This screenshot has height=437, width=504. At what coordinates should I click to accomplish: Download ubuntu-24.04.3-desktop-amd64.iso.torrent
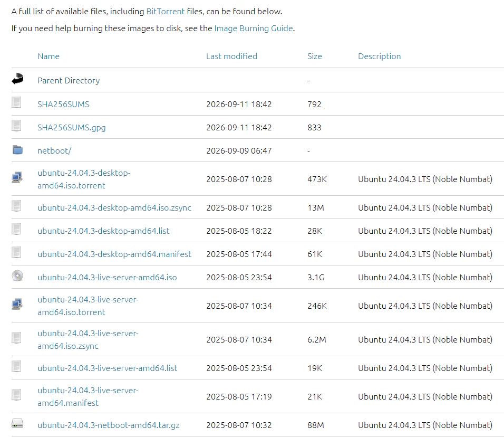tap(84, 179)
